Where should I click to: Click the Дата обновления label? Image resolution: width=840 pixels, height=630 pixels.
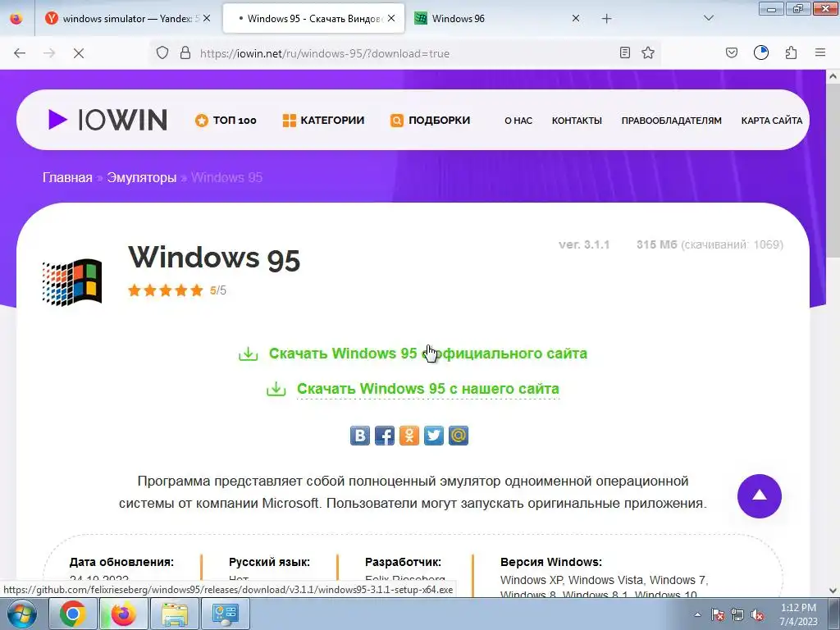121,562
